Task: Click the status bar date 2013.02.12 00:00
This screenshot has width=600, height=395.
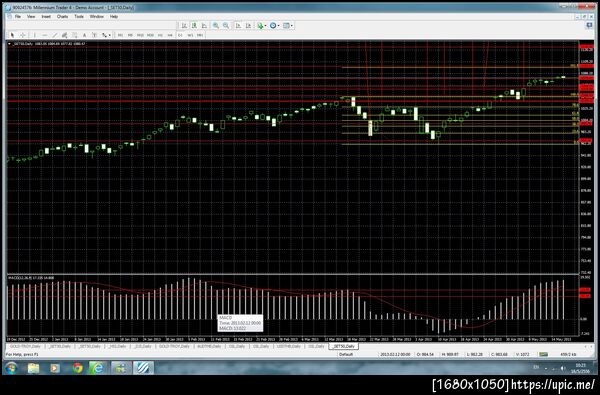Action: [395, 354]
